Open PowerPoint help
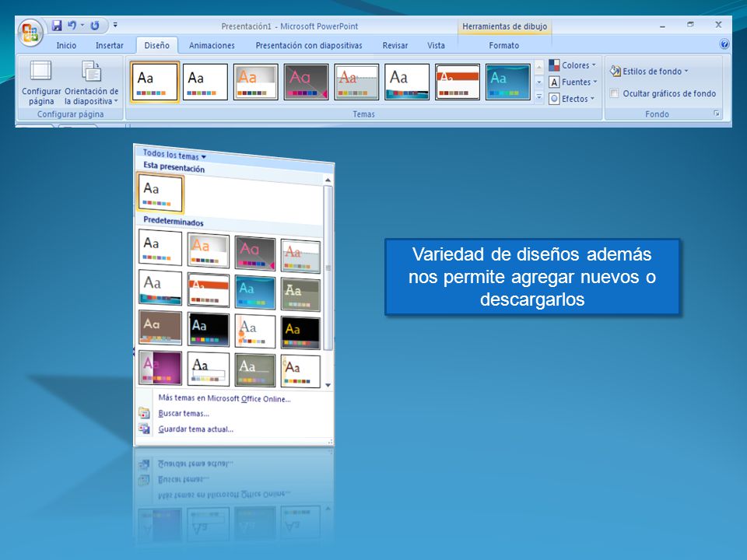747x560 pixels. pos(724,44)
